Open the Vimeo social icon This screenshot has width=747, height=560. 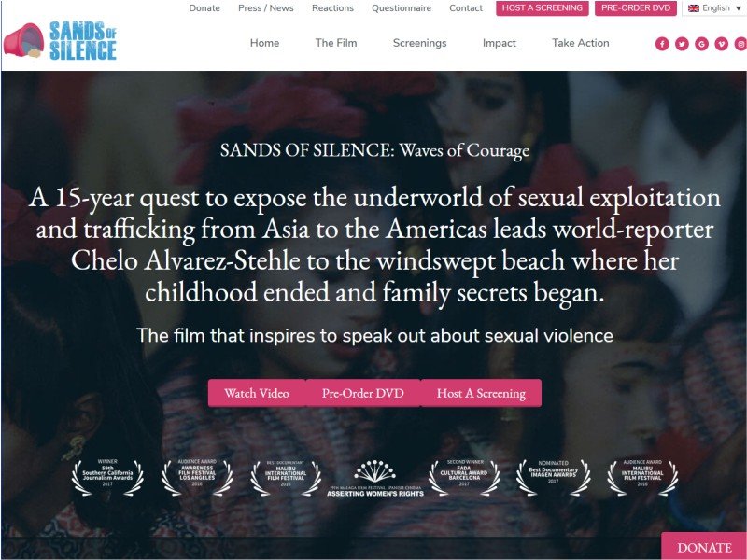721,44
